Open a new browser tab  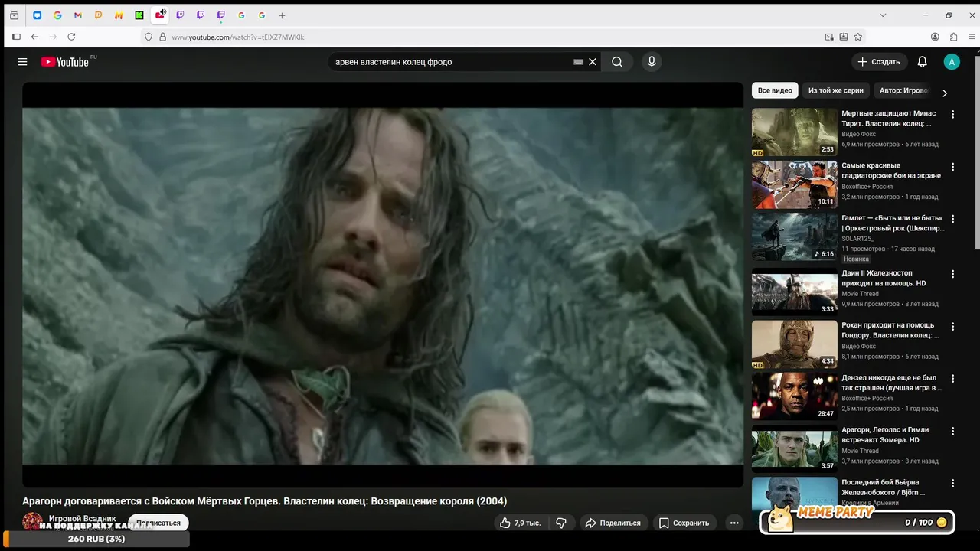tap(282, 15)
